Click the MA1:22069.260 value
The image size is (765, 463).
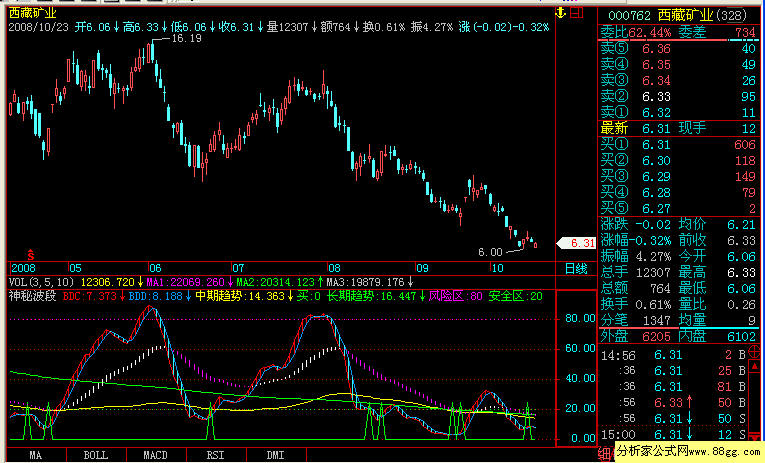pos(185,282)
